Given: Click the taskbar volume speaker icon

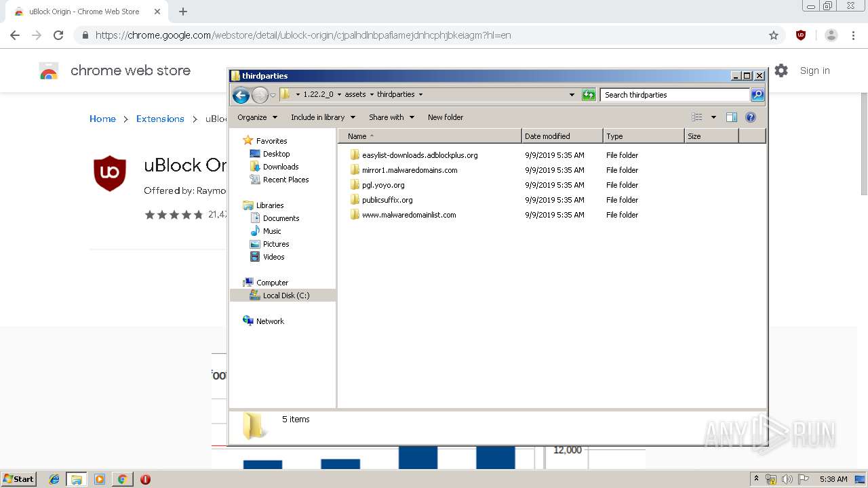Looking at the screenshot, I should click(787, 479).
